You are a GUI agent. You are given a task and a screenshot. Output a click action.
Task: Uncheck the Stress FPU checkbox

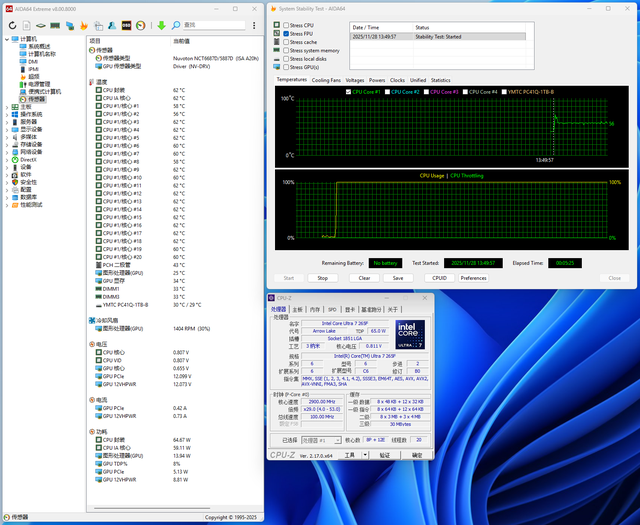tap(285, 33)
